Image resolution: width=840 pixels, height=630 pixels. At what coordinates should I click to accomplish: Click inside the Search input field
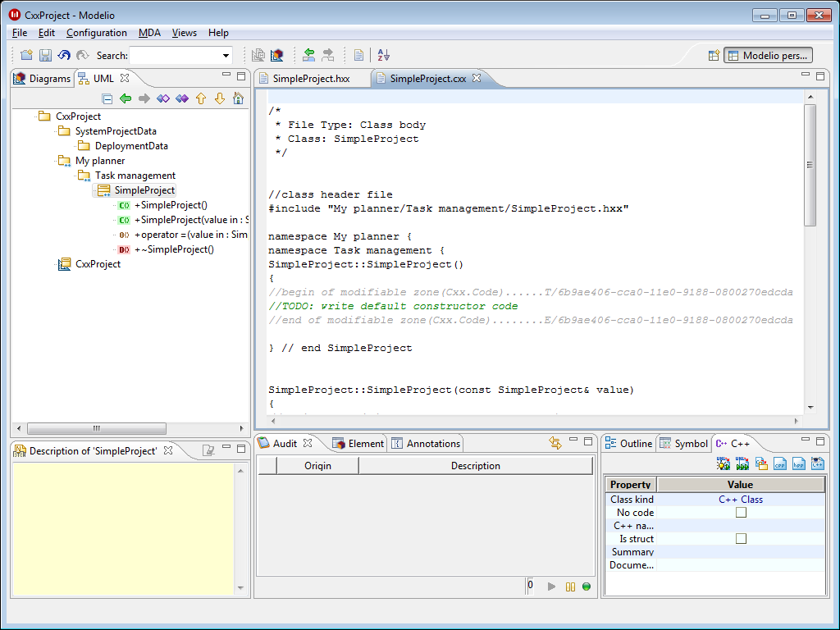pos(176,55)
